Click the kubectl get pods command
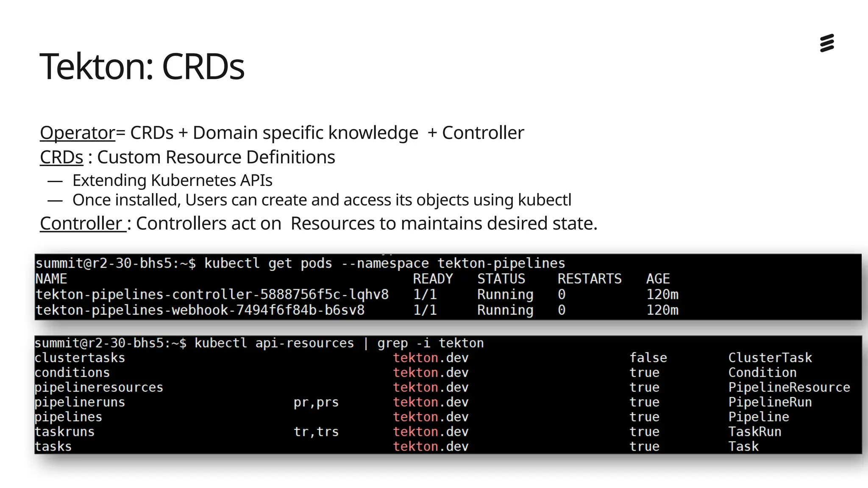Viewport: 868px width, 488px height. 384,263
